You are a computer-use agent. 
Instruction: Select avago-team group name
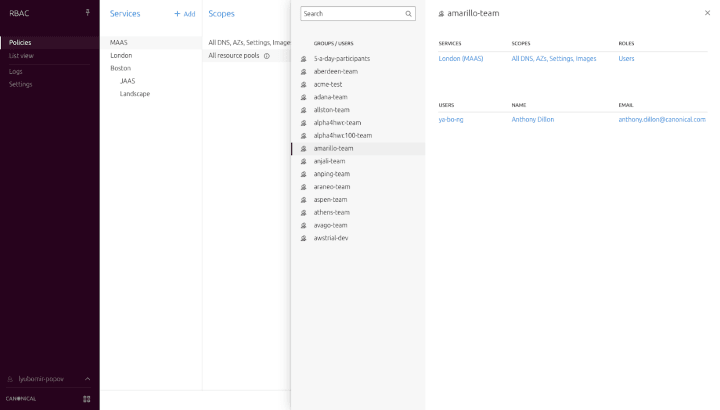331,225
